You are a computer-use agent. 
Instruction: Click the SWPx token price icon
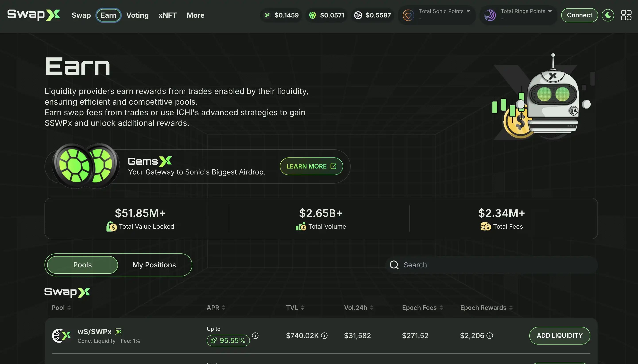click(267, 15)
